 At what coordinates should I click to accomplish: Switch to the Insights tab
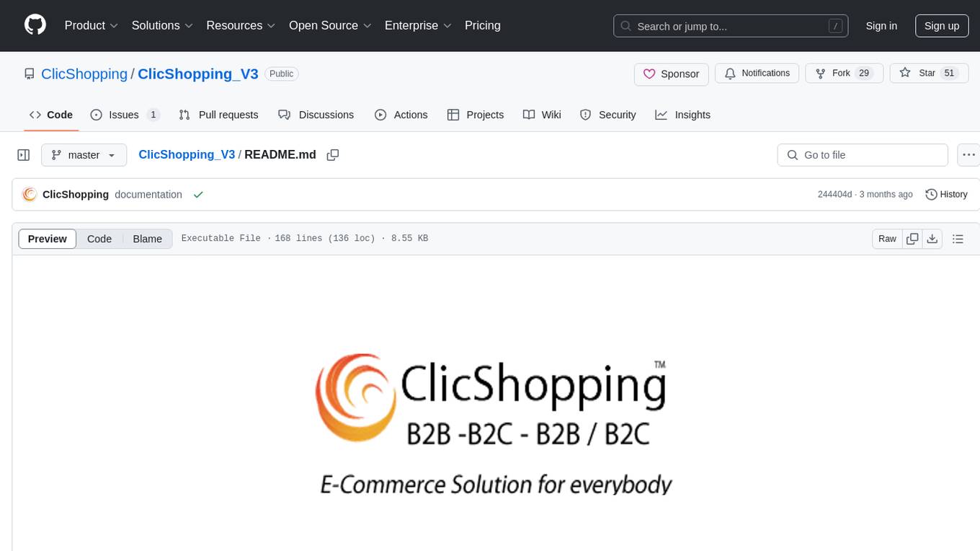pyautogui.click(x=682, y=115)
